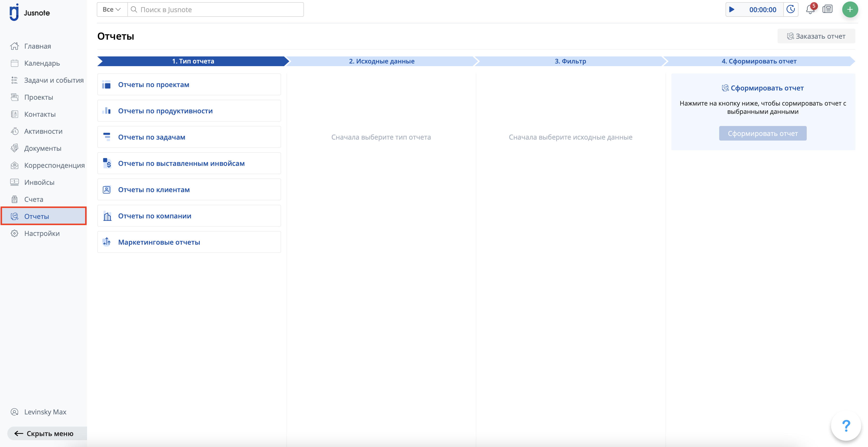Open the time history clock icon
Screen dimensions: 868x447
pos(790,9)
